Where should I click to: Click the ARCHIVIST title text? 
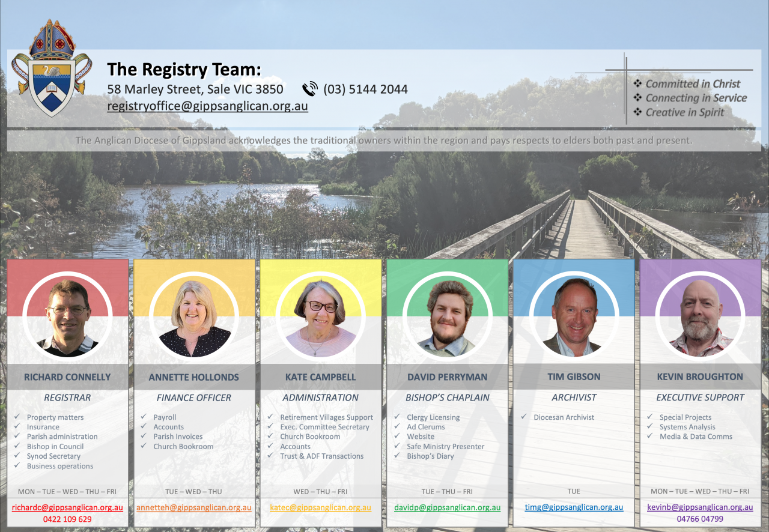[574, 397]
